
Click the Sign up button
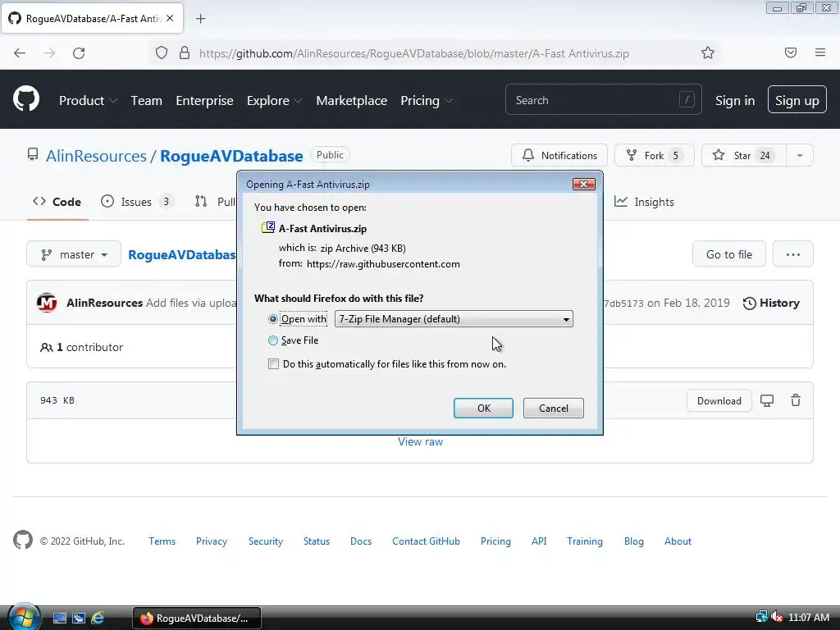pos(797,100)
